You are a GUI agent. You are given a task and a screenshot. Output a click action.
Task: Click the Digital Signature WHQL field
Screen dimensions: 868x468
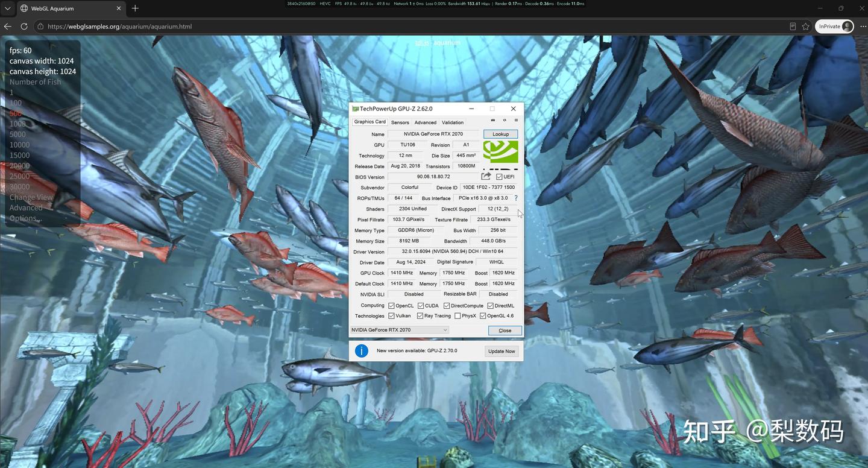496,262
